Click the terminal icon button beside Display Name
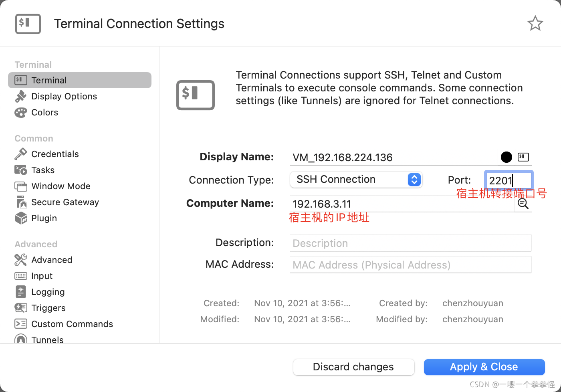This screenshot has height=392, width=561. [523, 157]
